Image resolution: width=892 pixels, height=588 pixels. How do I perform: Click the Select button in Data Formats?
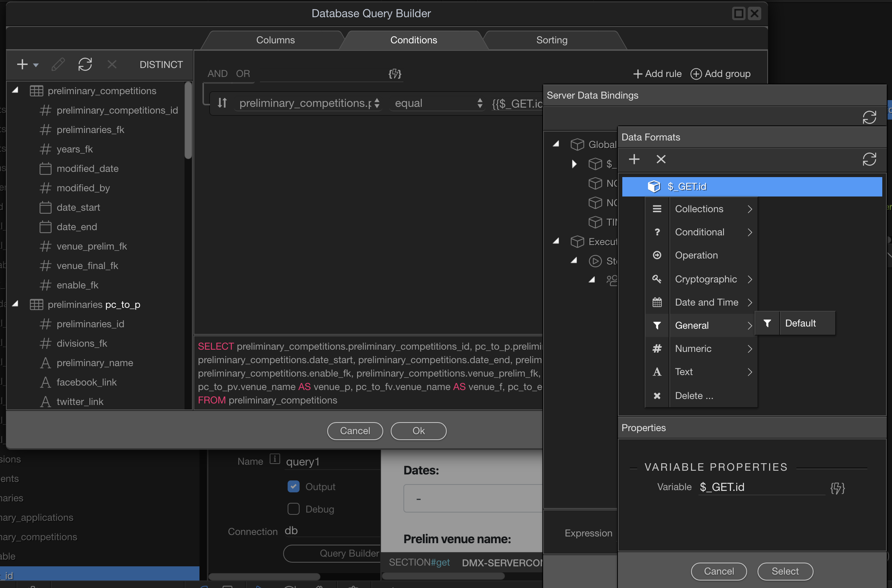point(785,571)
